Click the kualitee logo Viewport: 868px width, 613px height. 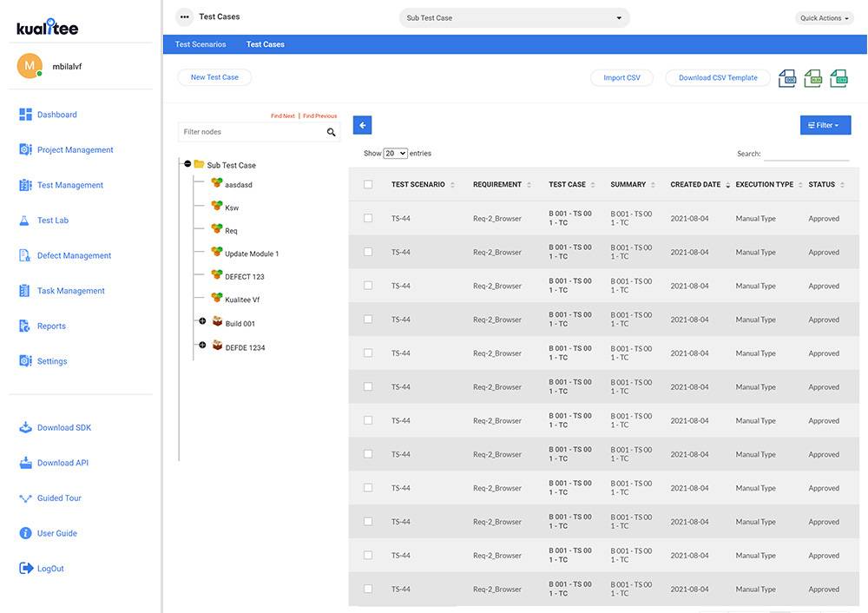pos(47,27)
